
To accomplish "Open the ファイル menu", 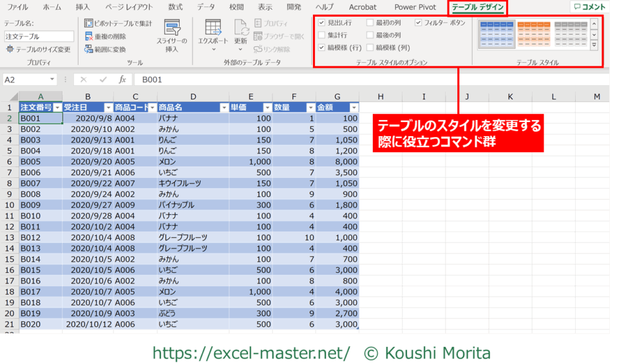I will (x=17, y=7).
